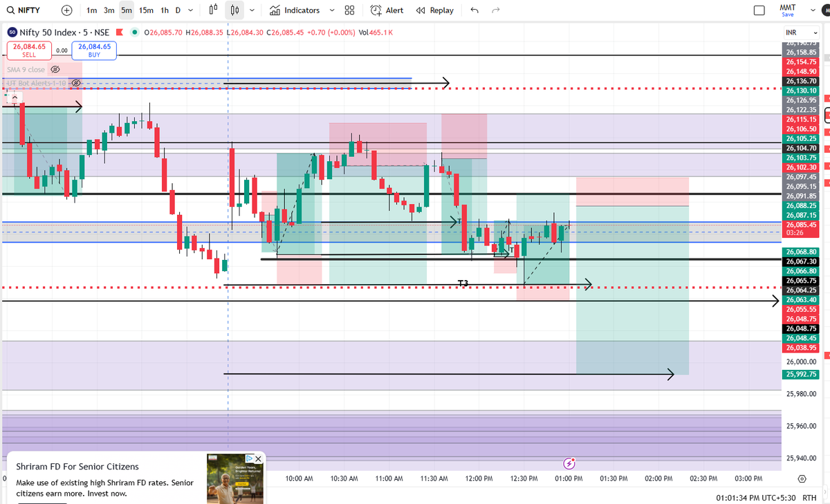Open layout setup square icon
This screenshot has width=830, height=504.
[x=759, y=10]
